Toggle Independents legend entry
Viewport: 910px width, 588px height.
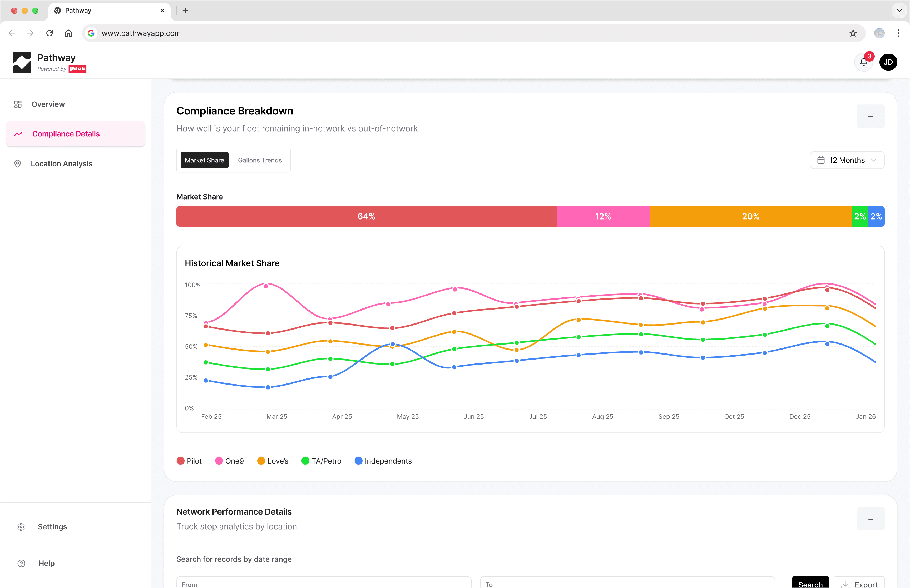click(383, 461)
